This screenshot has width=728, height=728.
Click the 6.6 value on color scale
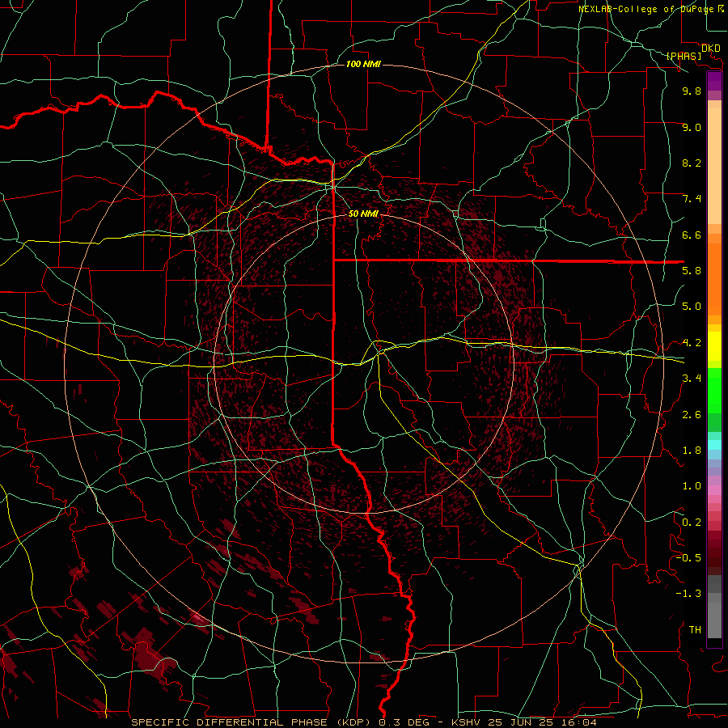(x=692, y=235)
